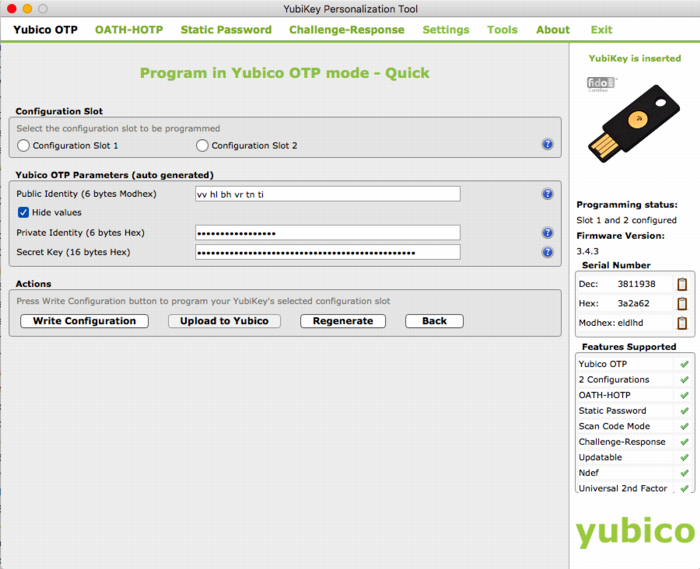Copy hex serial number to clipboard
This screenshot has width=700, height=569.
pos(682,303)
